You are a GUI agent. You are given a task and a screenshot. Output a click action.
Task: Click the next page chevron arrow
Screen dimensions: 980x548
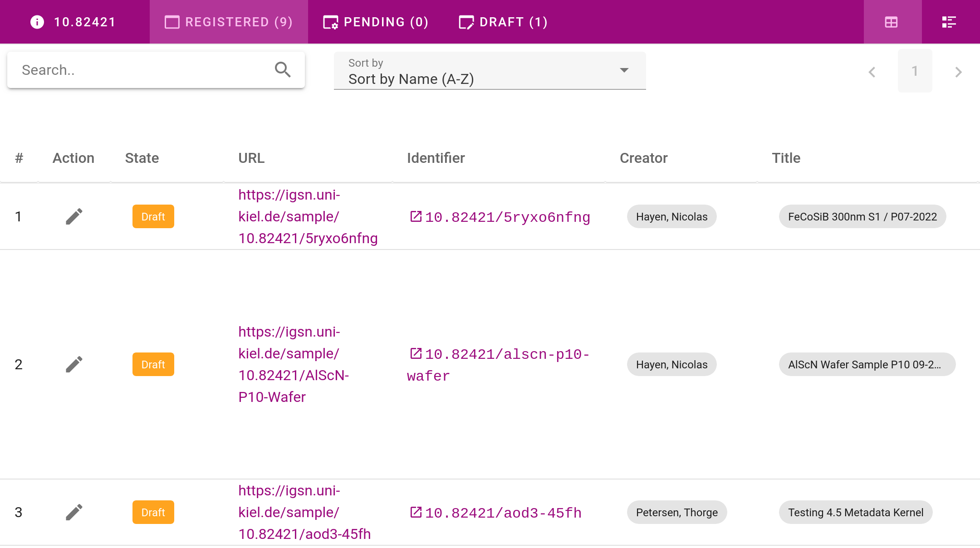click(x=958, y=72)
